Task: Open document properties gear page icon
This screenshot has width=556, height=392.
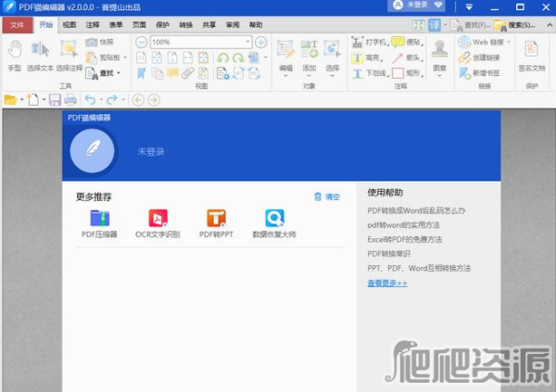Action: tap(222, 73)
